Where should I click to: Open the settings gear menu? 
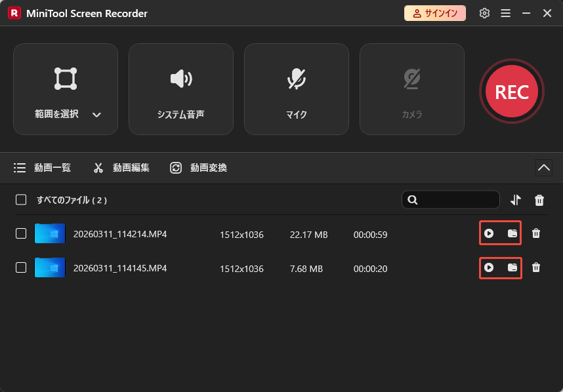(484, 12)
